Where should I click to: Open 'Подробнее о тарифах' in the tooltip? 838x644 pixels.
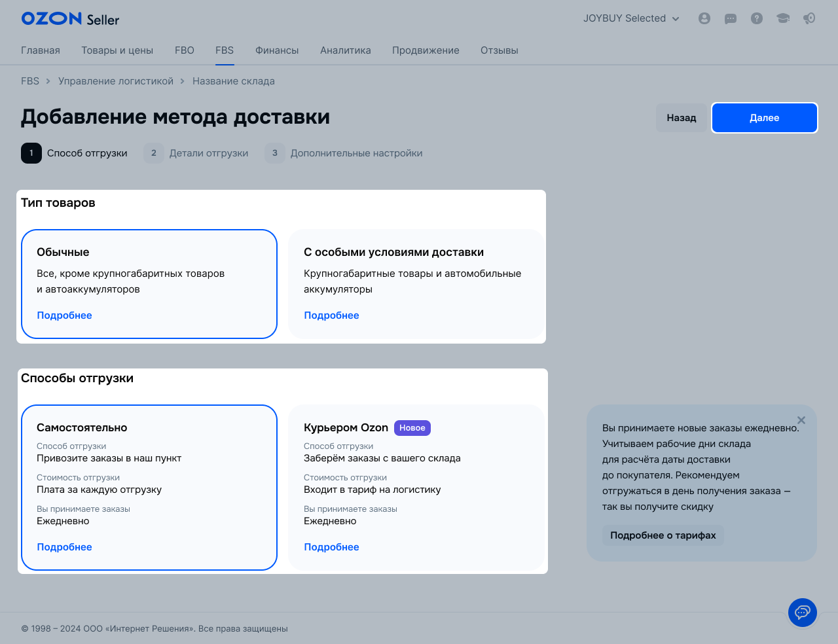(x=663, y=535)
